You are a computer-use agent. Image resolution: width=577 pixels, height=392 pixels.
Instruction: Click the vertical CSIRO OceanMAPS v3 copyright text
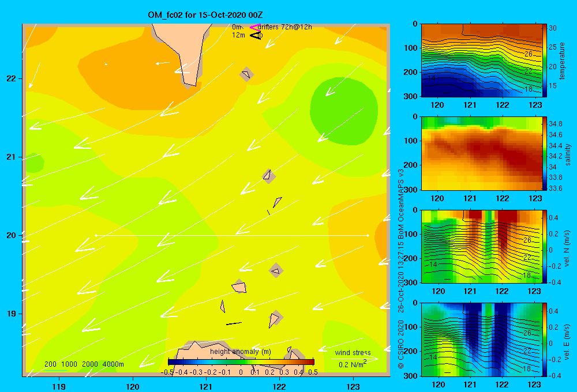(x=401, y=269)
